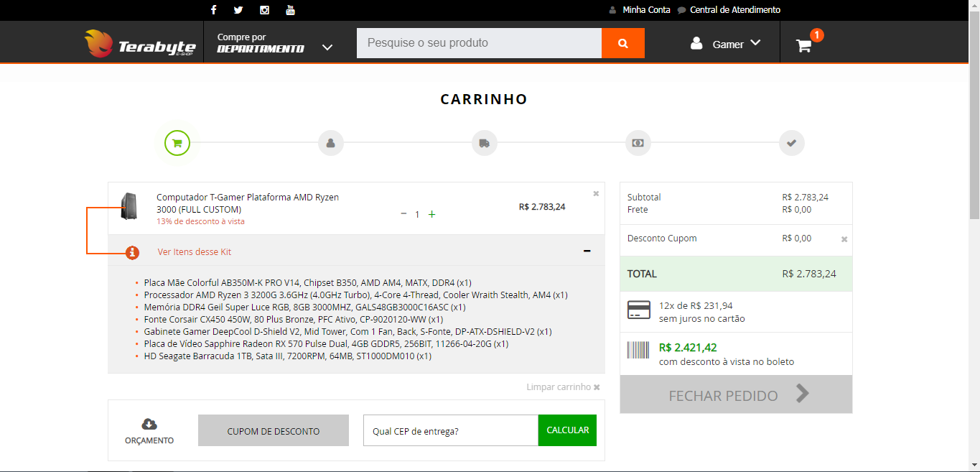Image resolution: width=980 pixels, height=472 pixels.
Task: Remove the Desconto Cupom entry
Action: point(844,239)
